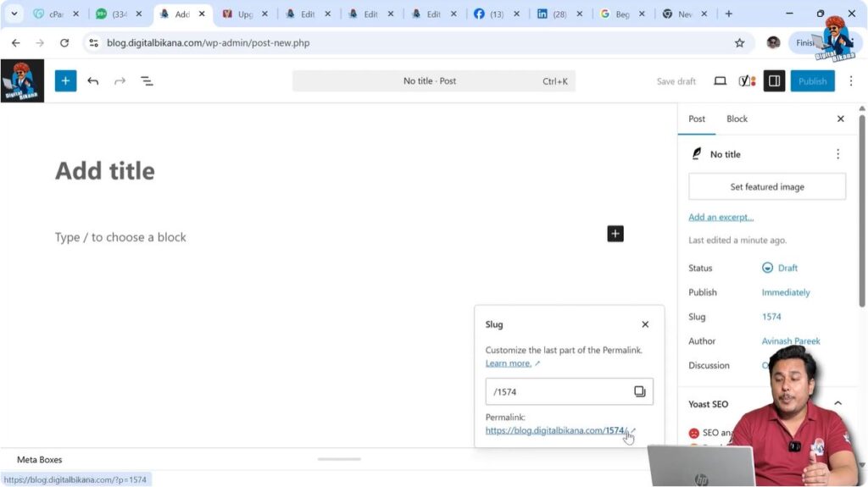Toggle the Settings sidebar panel
868x487 pixels.
click(774, 81)
